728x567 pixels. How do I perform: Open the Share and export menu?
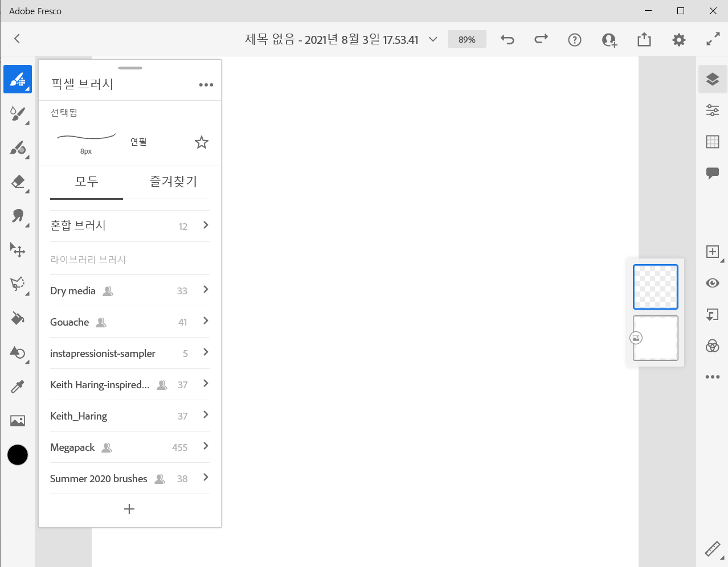click(644, 39)
